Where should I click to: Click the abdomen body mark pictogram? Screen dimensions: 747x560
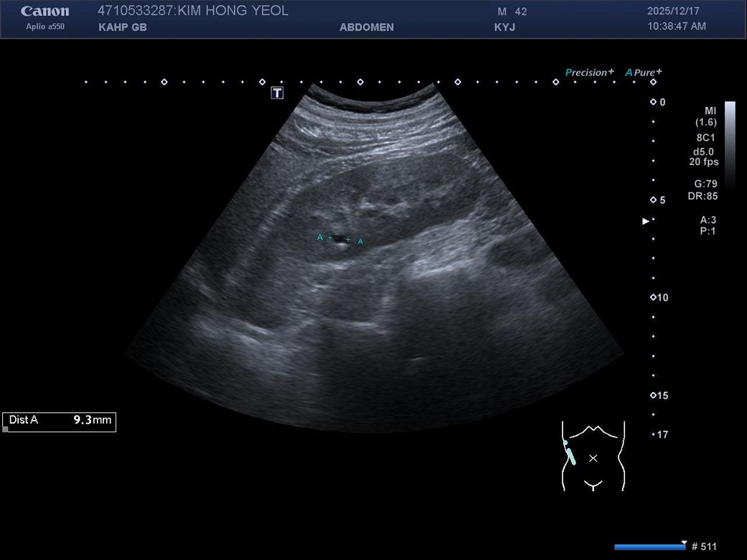pos(593,457)
